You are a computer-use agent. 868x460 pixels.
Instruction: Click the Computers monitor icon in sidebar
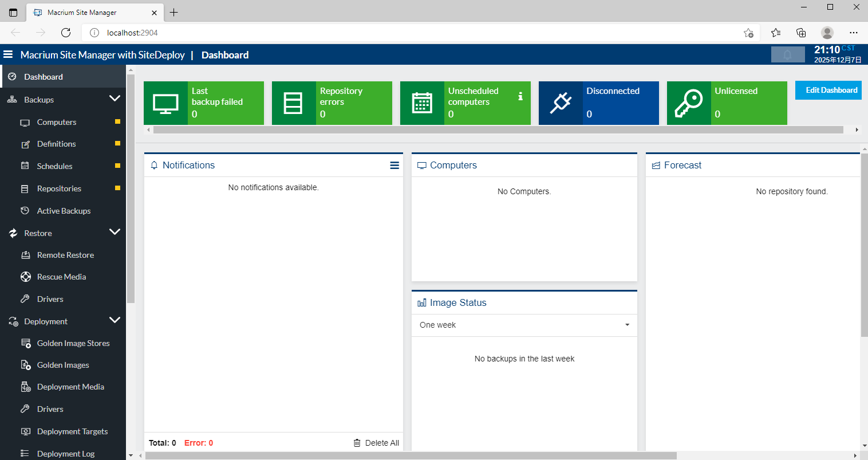tap(25, 123)
